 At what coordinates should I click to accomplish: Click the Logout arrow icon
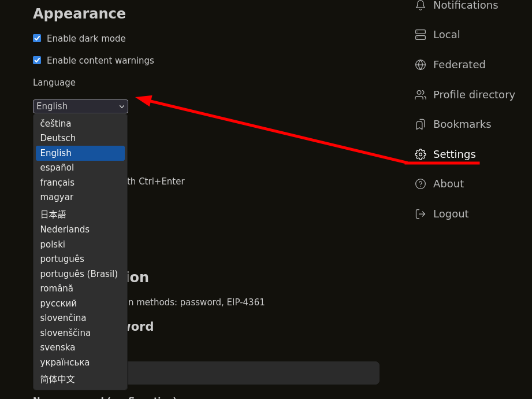click(421, 214)
